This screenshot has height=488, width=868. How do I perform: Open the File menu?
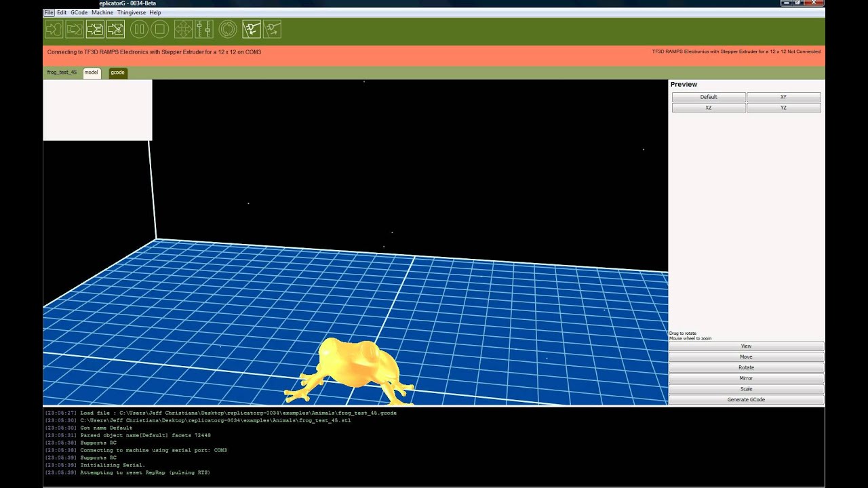click(x=49, y=12)
